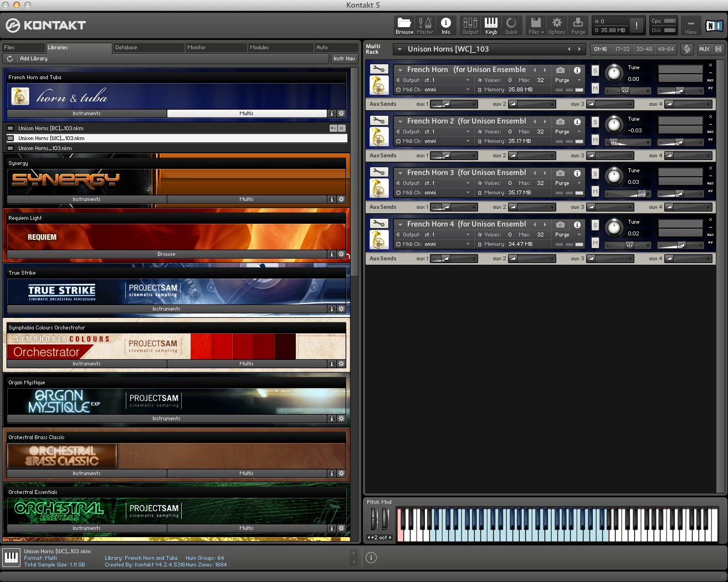728x582 pixels.
Task: Open the Files disk menu icon
Action: click(x=536, y=25)
